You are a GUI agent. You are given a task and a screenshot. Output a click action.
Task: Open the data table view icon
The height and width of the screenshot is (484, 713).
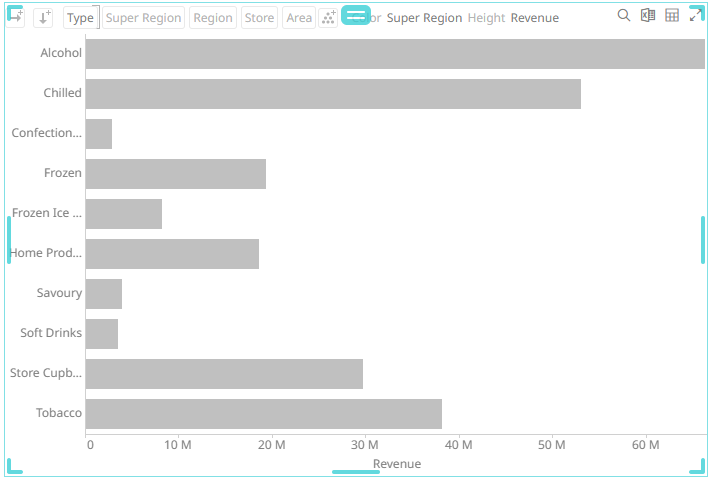coord(672,15)
